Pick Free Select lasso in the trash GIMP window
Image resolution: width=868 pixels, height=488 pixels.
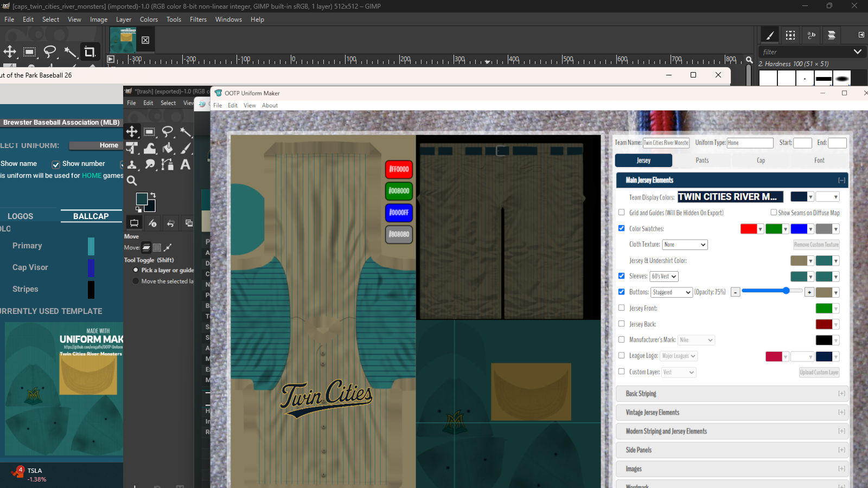(168, 131)
